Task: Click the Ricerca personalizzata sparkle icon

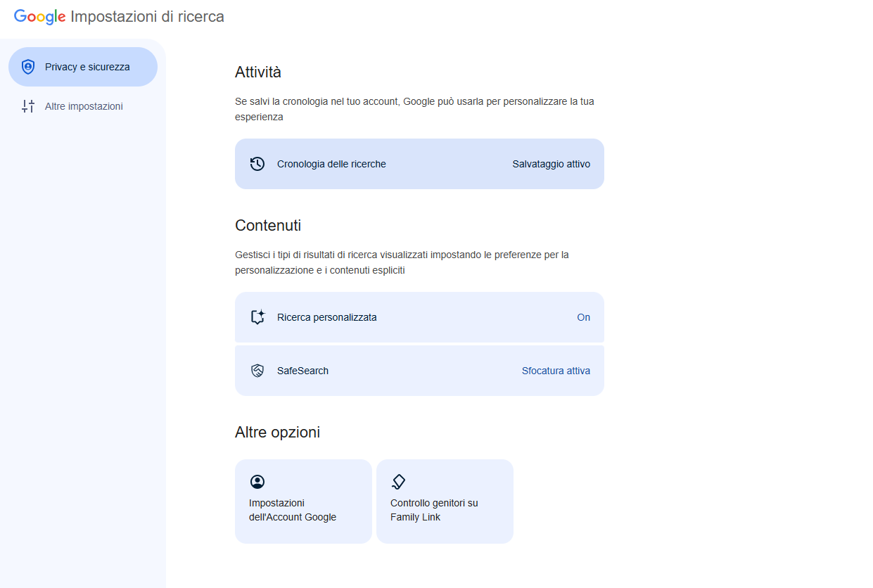Action: pos(257,317)
